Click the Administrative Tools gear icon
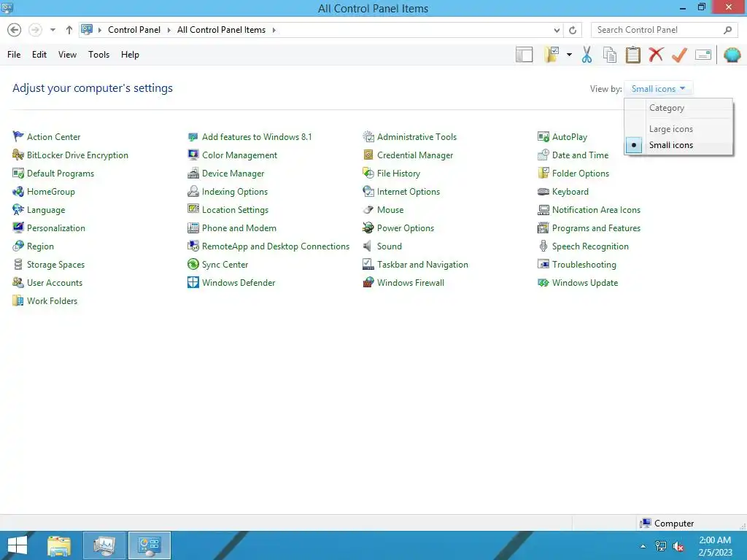 point(368,136)
